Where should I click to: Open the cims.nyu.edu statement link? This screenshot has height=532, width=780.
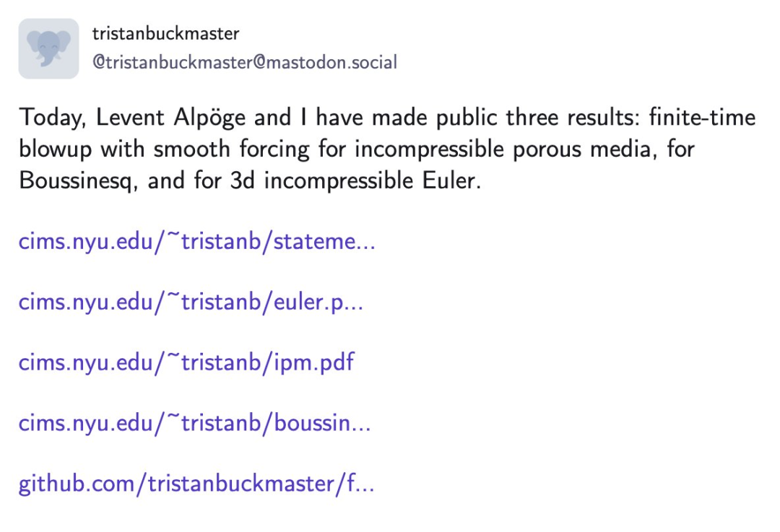click(197, 242)
